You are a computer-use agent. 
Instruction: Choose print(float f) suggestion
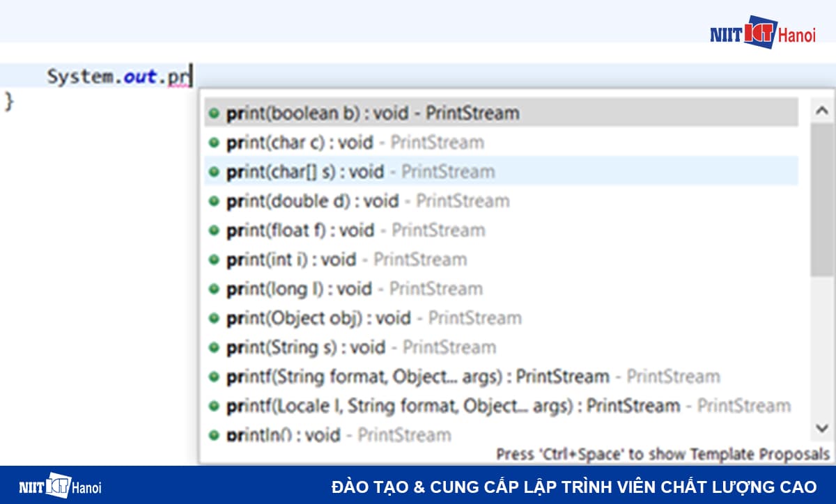(355, 230)
